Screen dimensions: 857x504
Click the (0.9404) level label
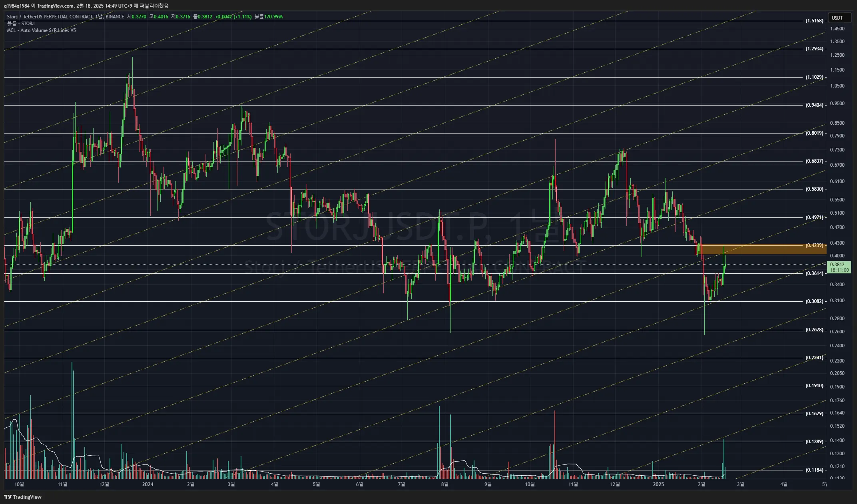pos(814,105)
